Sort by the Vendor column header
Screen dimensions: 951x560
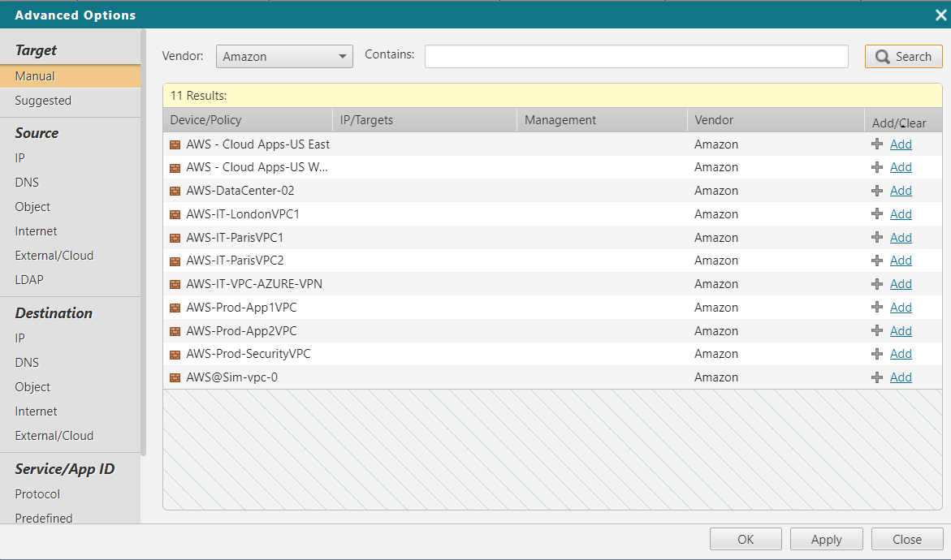(714, 120)
